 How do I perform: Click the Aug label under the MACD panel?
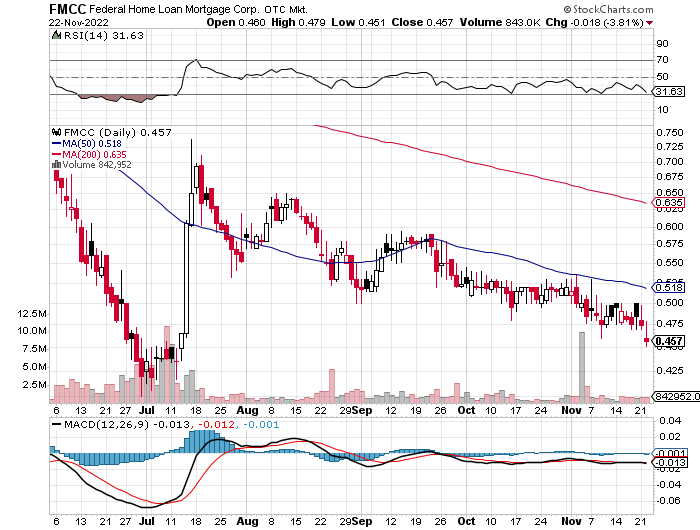coord(247,522)
